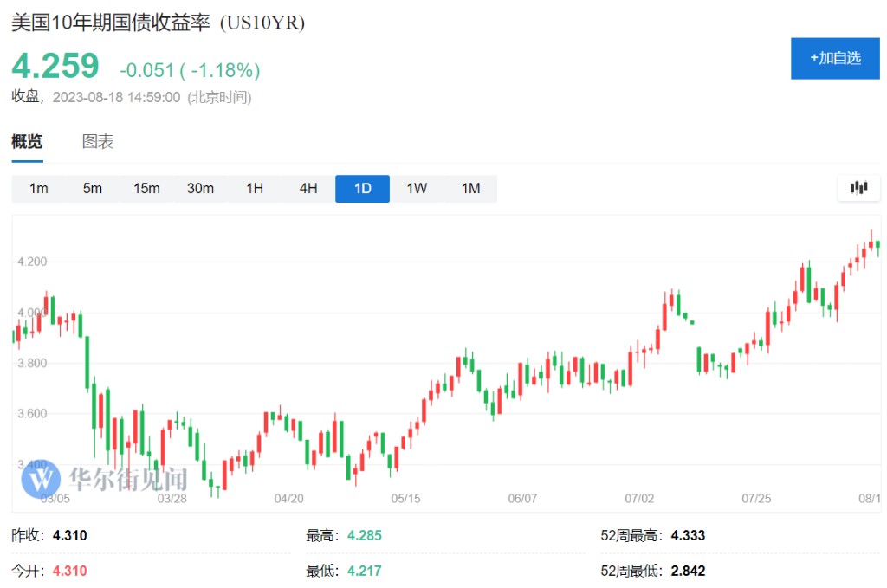Click the 03/28 date axis label

coord(172,499)
